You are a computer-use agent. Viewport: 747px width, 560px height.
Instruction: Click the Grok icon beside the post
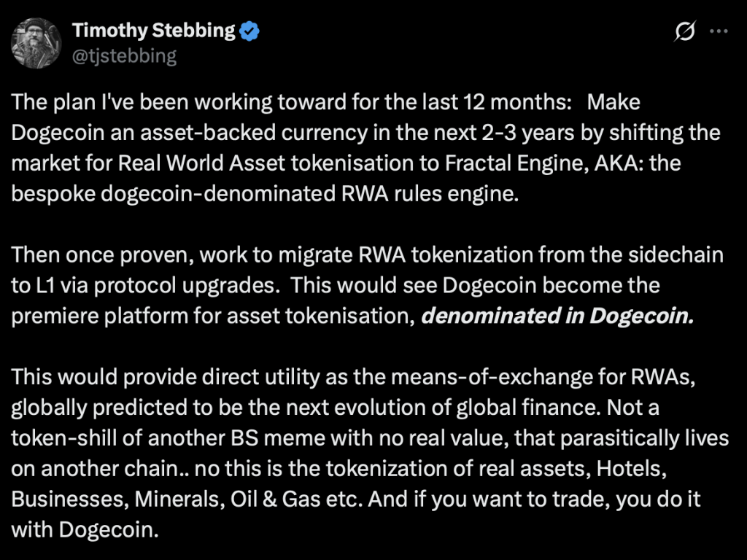click(685, 31)
